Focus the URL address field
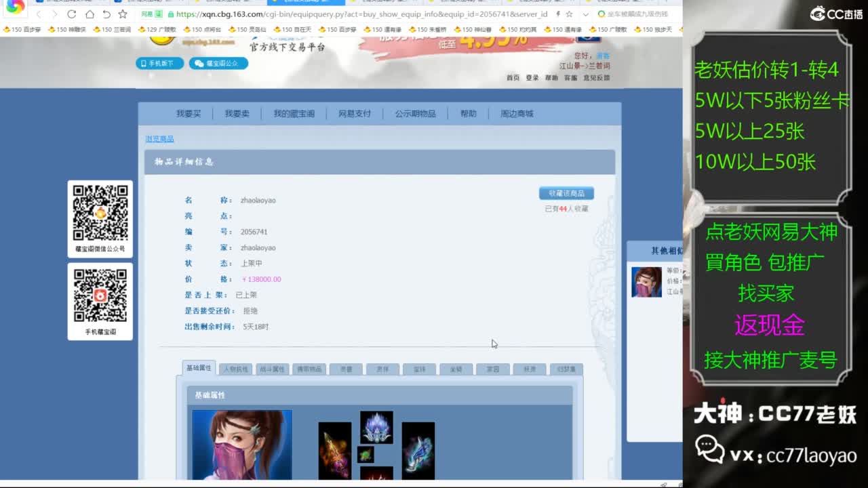The image size is (868, 488). pos(359,14)
